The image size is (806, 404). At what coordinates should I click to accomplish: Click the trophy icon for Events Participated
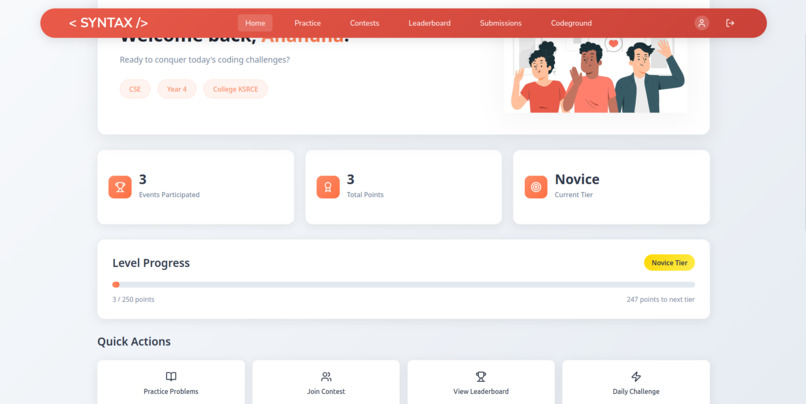tap(120, 187)
